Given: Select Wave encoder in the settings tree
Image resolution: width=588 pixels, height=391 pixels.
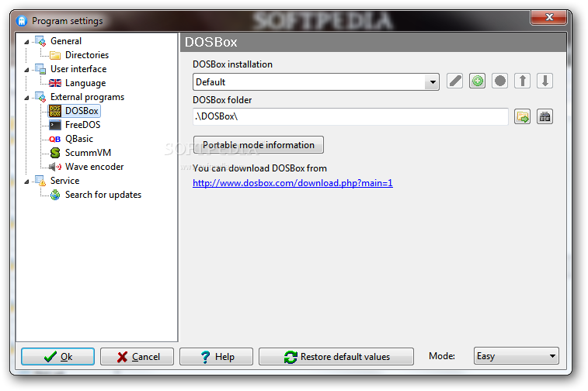Looking at the screenshot, I should (95, 167).
